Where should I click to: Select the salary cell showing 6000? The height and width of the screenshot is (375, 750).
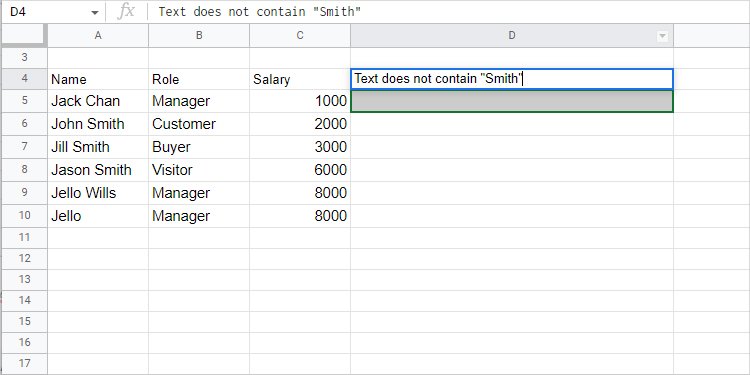pos(300,170)
